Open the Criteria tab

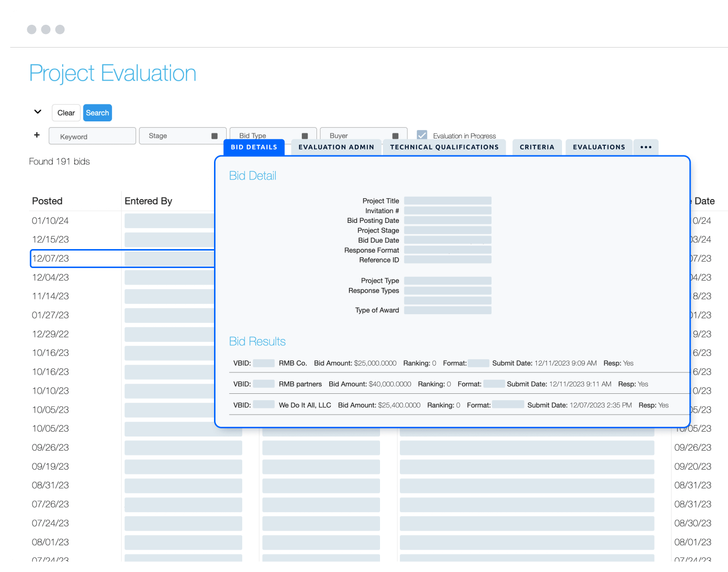coord(537,147)
